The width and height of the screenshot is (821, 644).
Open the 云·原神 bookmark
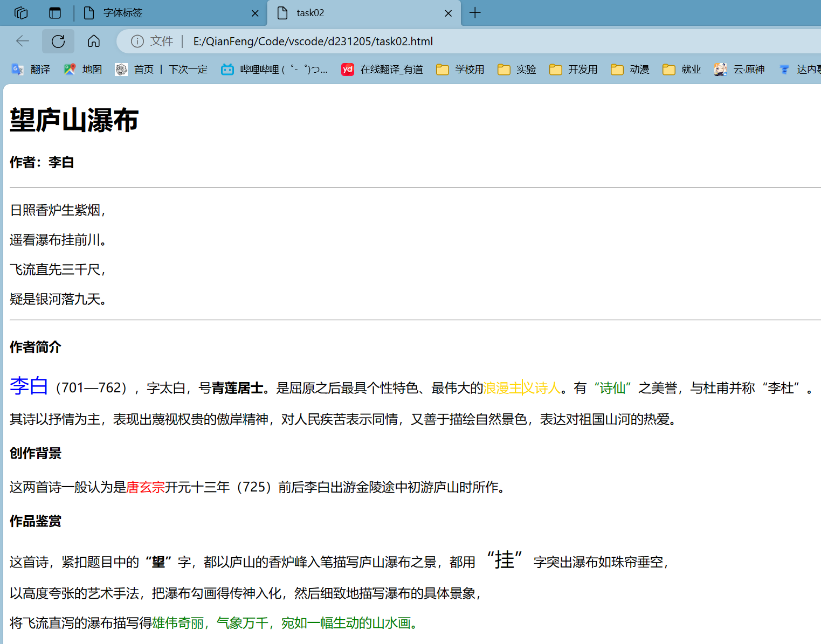click(x=739, y=69)
